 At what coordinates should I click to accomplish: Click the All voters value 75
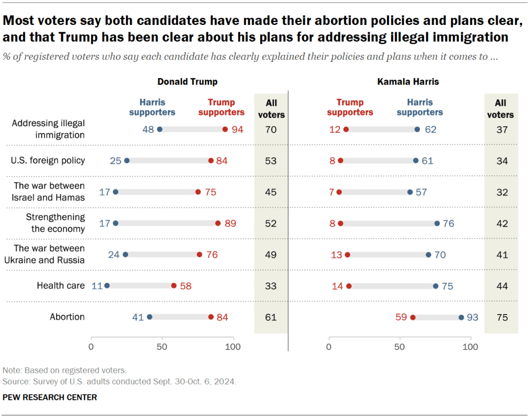coord(501,317)
